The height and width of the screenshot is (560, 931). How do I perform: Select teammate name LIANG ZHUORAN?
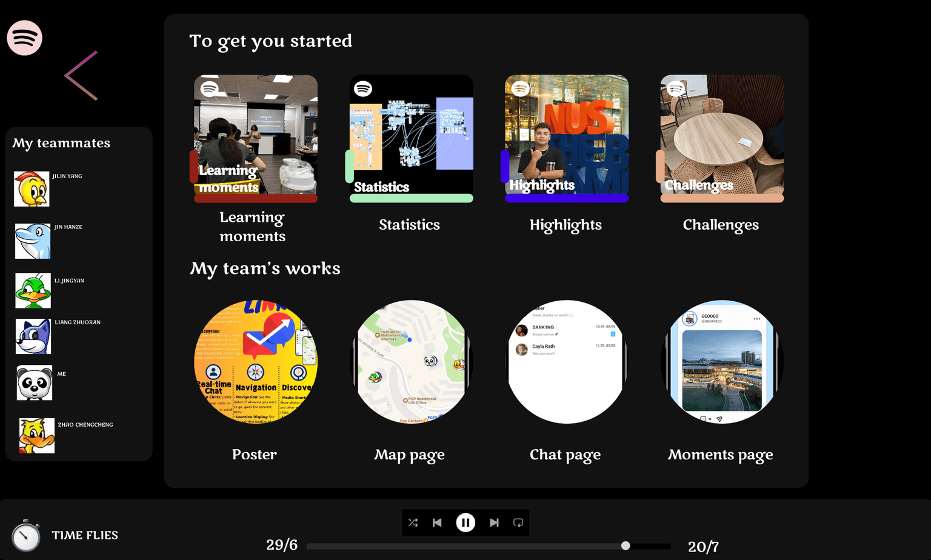click(x=78, y=322)
